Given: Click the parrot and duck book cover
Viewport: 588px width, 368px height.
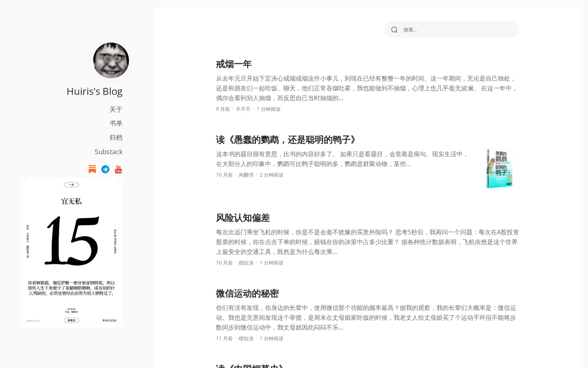Looking at the screenshot, I should (x=499, y=168).
